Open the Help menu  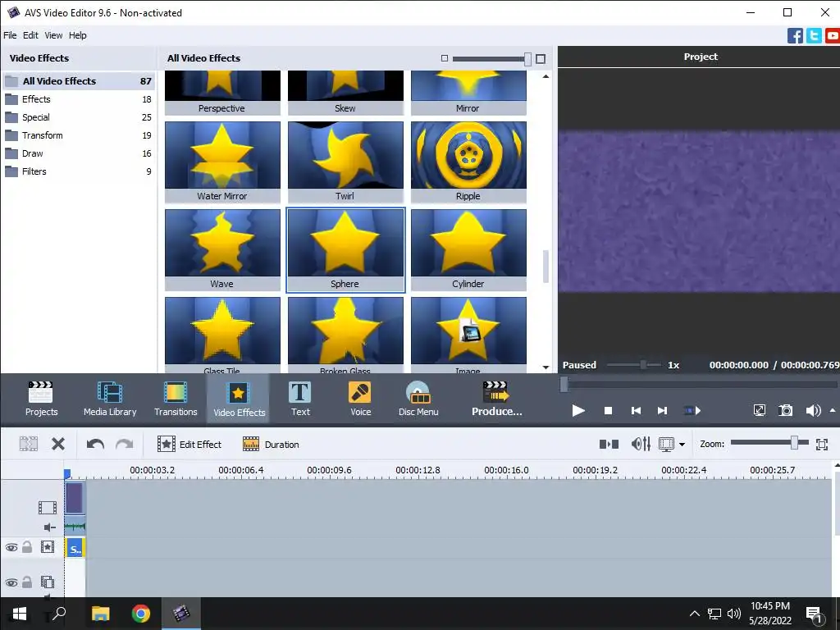click(x=77, y=35)
